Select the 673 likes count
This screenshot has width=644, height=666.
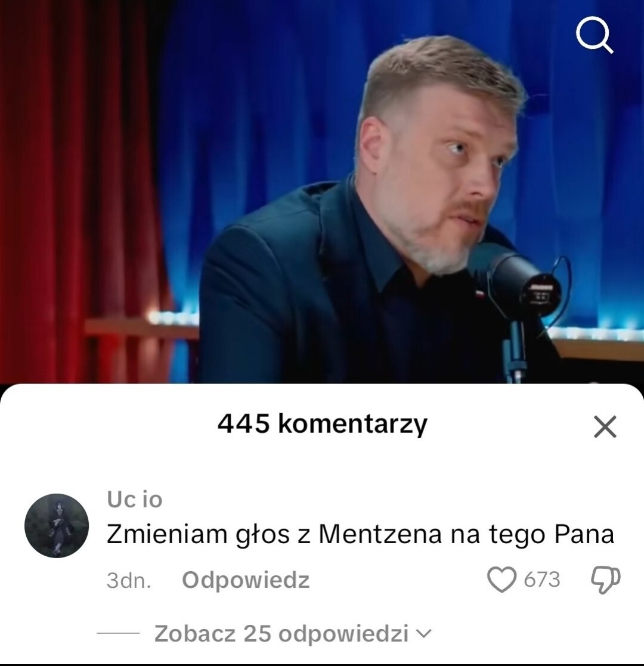point(541,580)
